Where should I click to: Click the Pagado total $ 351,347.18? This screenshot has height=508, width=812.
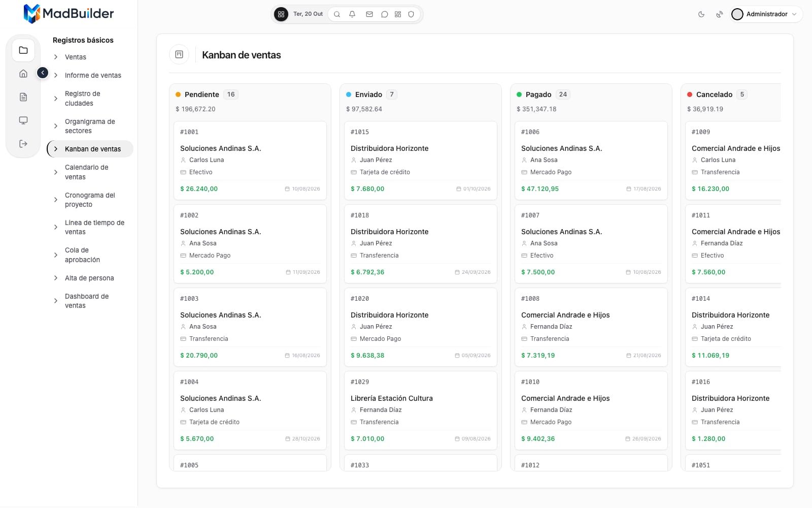(536, 109)
